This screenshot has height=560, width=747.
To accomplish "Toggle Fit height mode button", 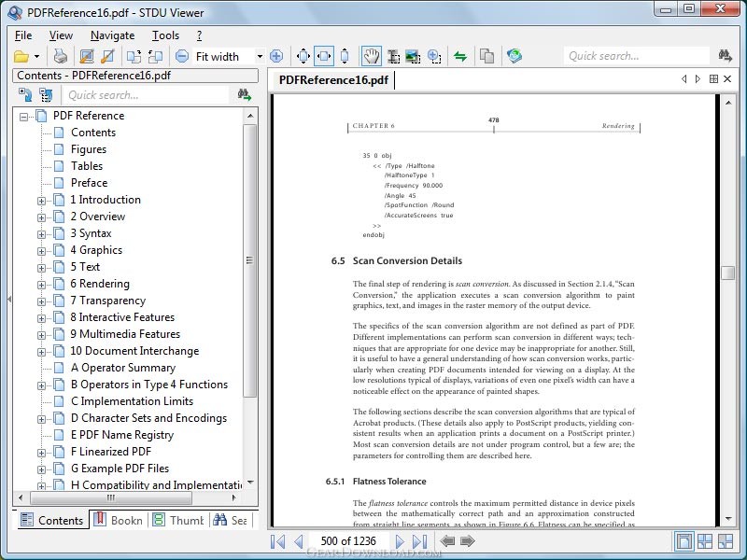I will [345, 56].
